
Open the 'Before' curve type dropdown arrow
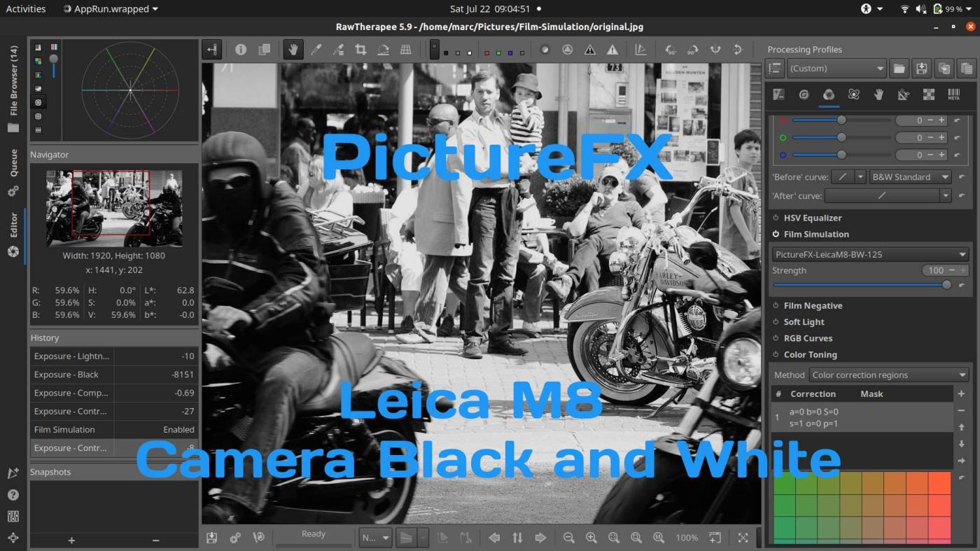(x=860, y=177)
